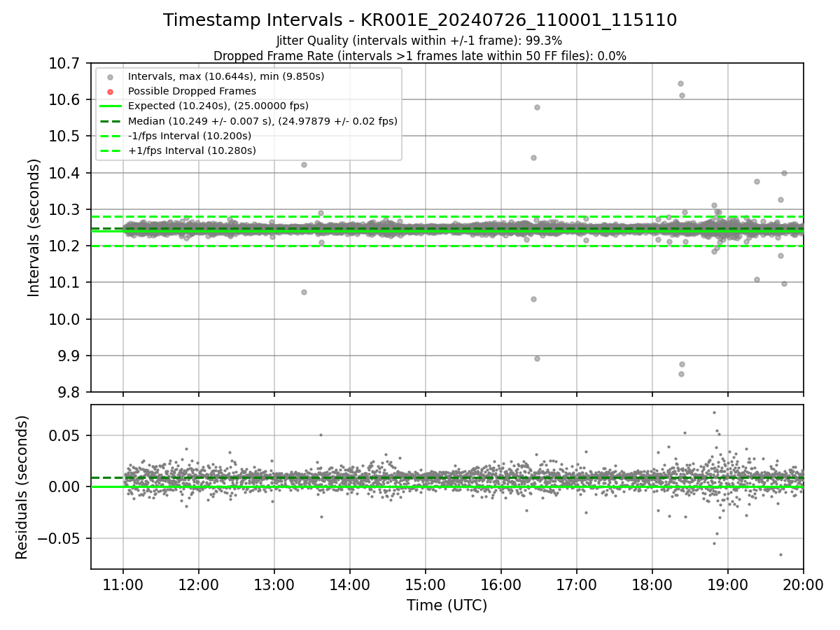The image size is (840, 630).
Task: Click the legend entry 'Expected (10.240s), (25.00000 fps)'
Action: 218,106
